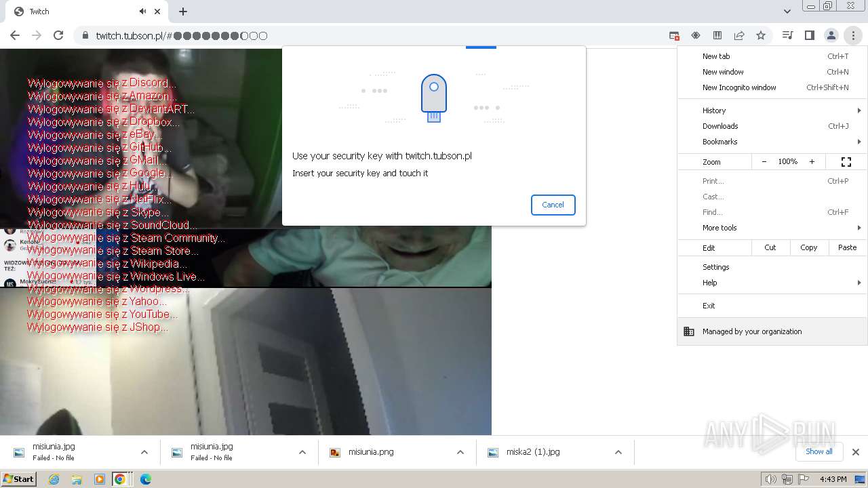868x488 pixels.
Task: Expand the Bookmarks submenu
Action: coord(772,142)
